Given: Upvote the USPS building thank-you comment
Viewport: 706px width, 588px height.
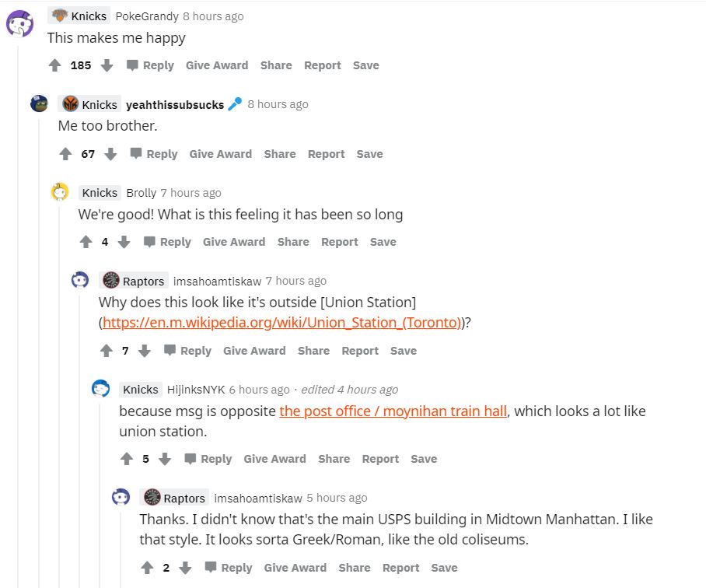Looking at the screenshot, I should [148, 568].
